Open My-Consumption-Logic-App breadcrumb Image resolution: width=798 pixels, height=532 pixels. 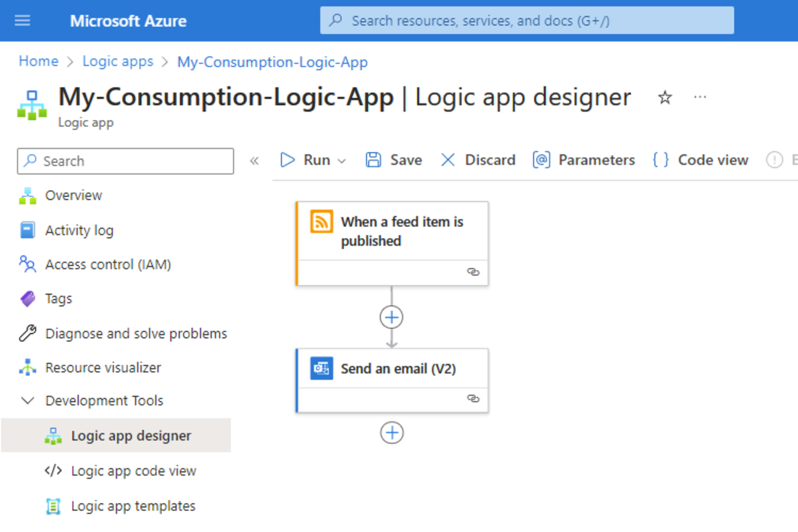[272, 62]
